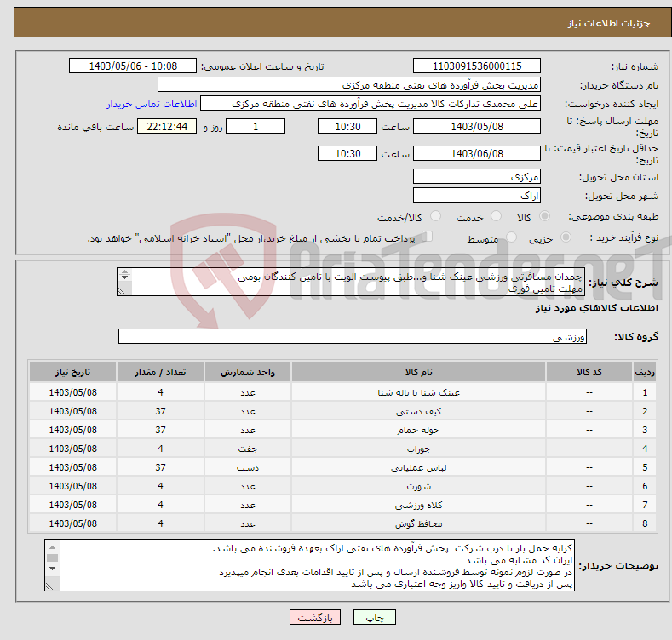
Task: Click the delivery city field اراک
Action: (x=477, y=196)
